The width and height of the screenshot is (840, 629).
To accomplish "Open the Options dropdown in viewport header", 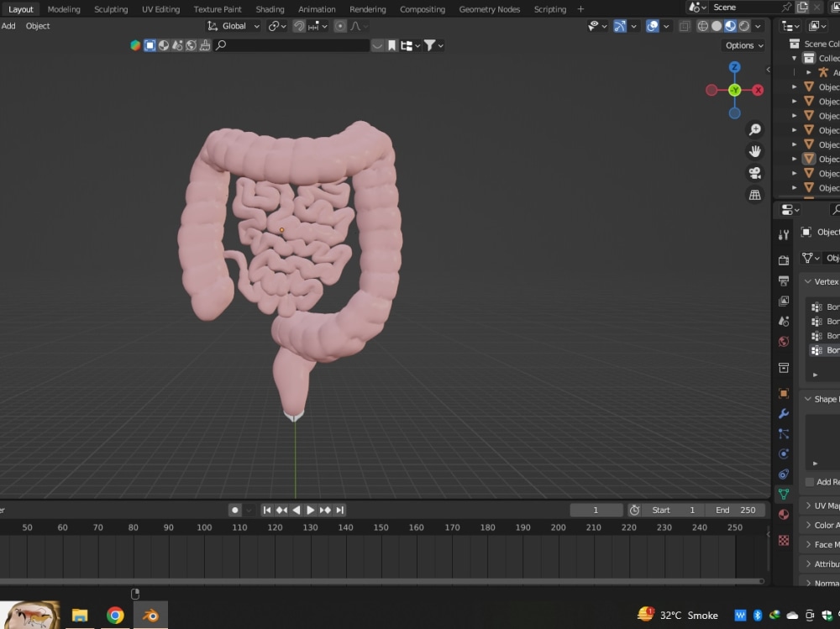I will (x=743, y=45).
